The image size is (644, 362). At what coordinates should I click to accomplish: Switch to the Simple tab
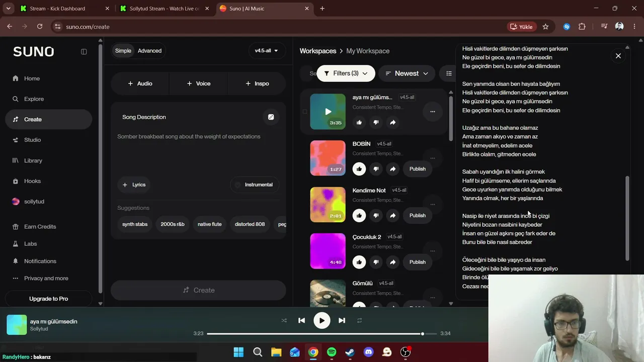coord(123,51)
